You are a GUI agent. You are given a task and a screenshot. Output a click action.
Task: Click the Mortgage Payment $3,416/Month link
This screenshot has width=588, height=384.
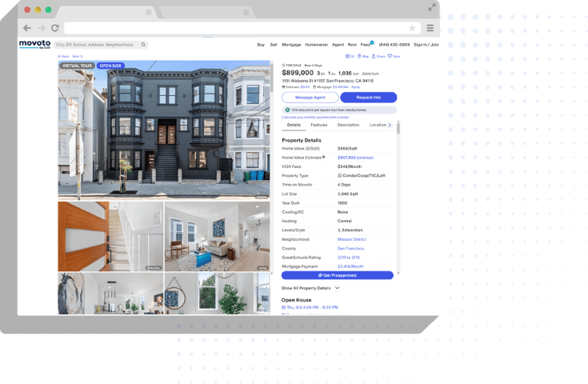350,266
